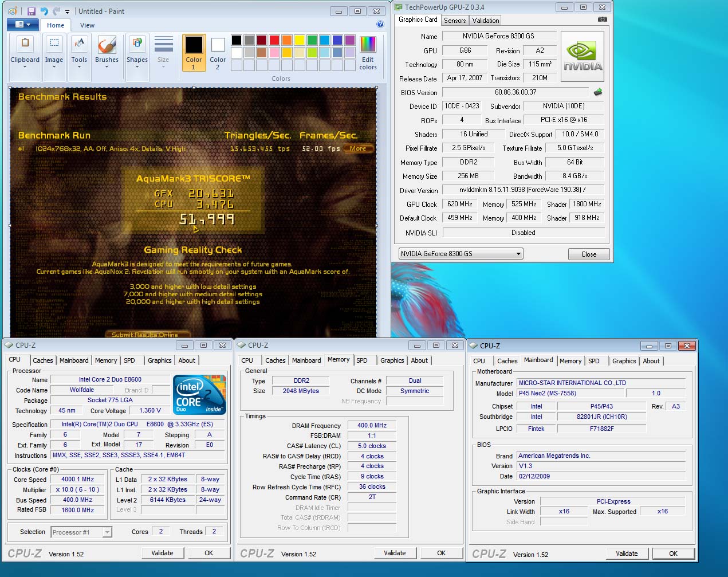
Task: Click the Intel Core 2 Duo logo in CPU-Z
Action: coord(200,395)
